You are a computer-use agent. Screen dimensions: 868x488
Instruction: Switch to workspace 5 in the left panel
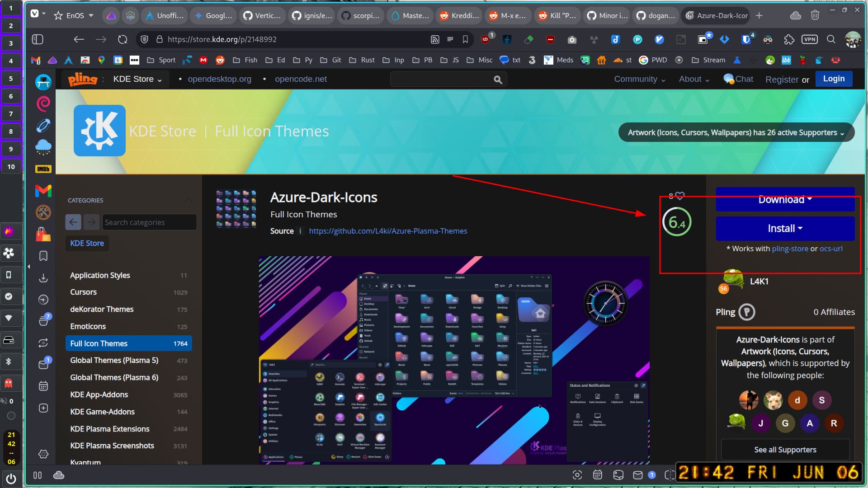11,79
